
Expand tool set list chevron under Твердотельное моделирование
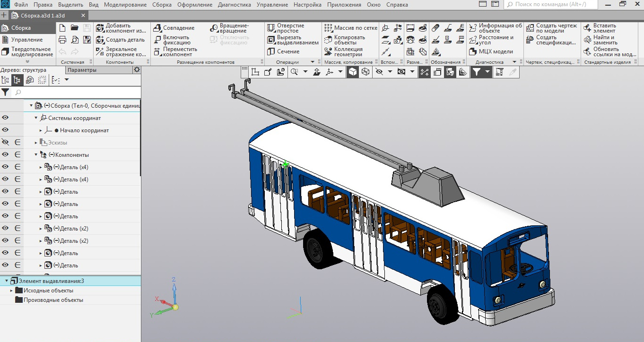pyautogui.click(x=27, y=61)
